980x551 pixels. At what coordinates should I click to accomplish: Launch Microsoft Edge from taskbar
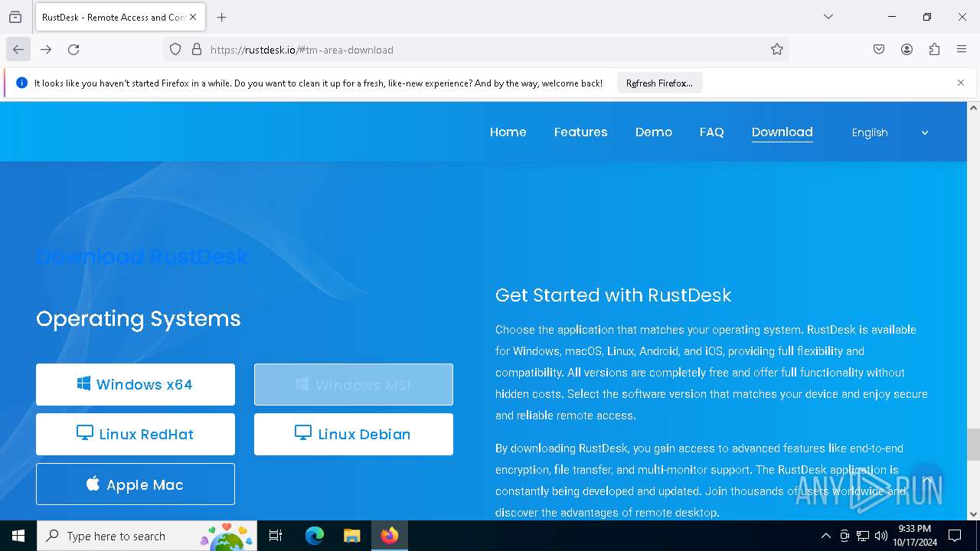click(315, 536)
